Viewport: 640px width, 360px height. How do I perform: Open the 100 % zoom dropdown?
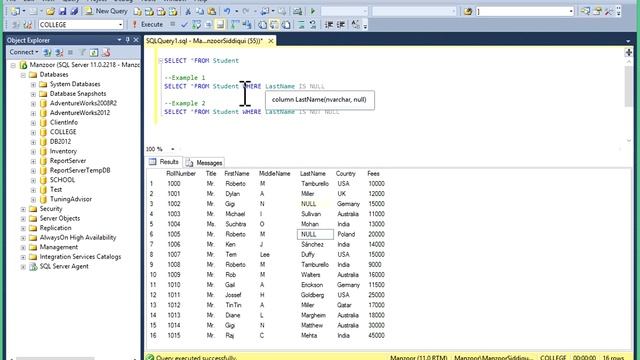(x=173, y=149)
